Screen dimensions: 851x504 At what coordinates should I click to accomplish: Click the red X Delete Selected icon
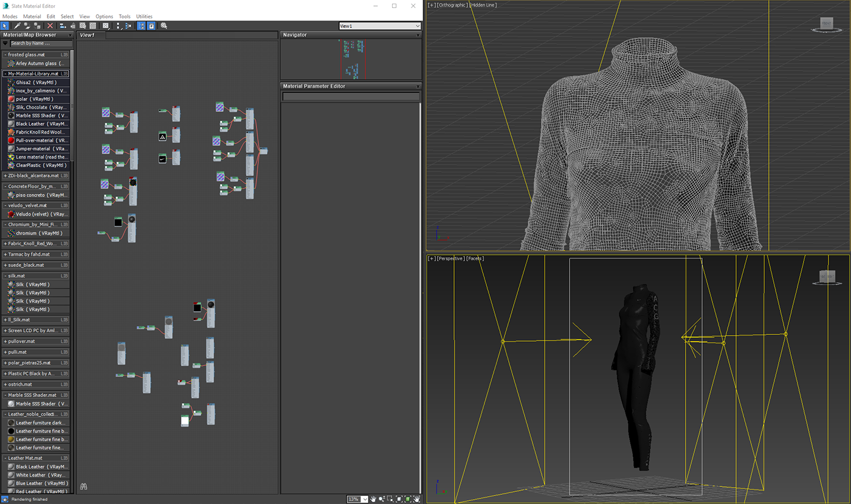click(50, 26)
